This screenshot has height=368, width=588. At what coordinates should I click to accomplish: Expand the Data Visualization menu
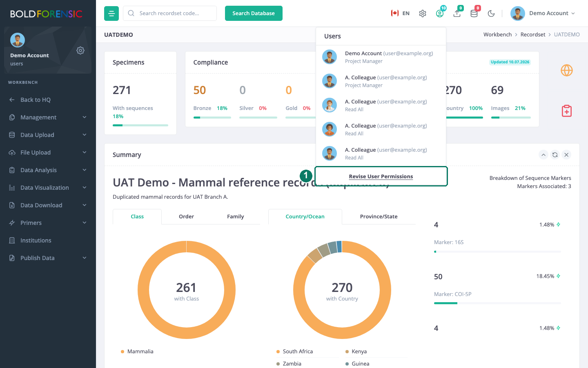[x=48, y=188]
